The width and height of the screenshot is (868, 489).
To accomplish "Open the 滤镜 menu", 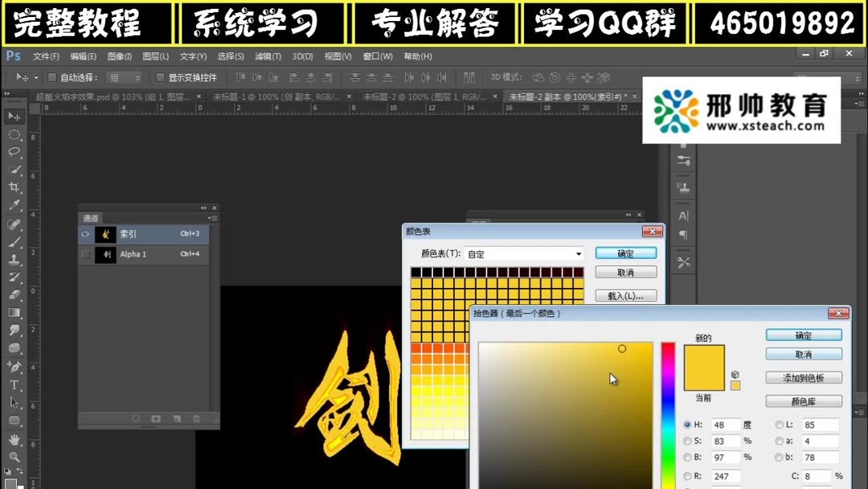I will [x=266, y=56].
